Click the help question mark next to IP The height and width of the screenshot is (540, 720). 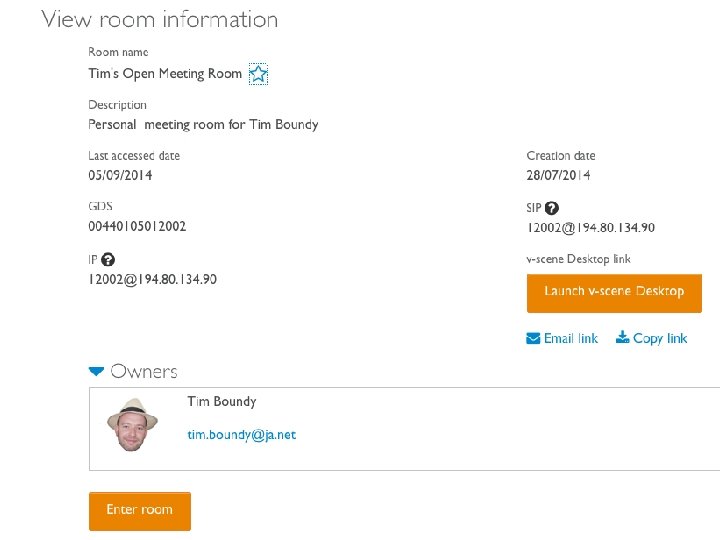click(x=108, y=259)
